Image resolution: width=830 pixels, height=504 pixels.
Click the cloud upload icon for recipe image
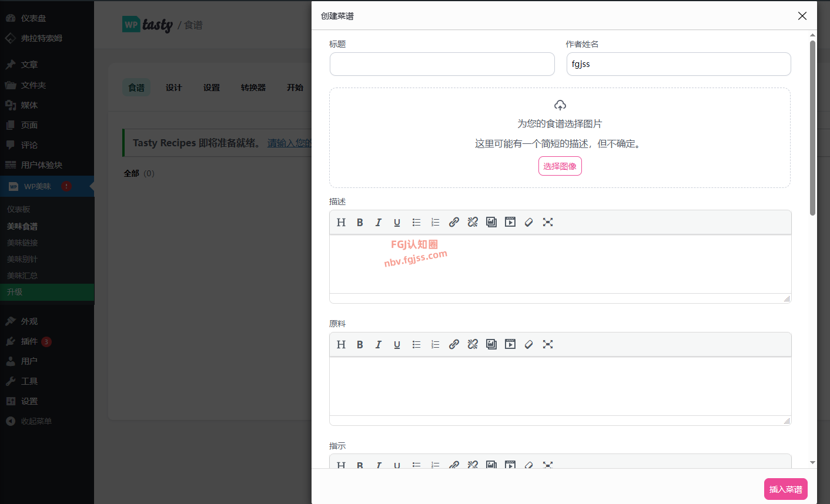pos(560,105)
